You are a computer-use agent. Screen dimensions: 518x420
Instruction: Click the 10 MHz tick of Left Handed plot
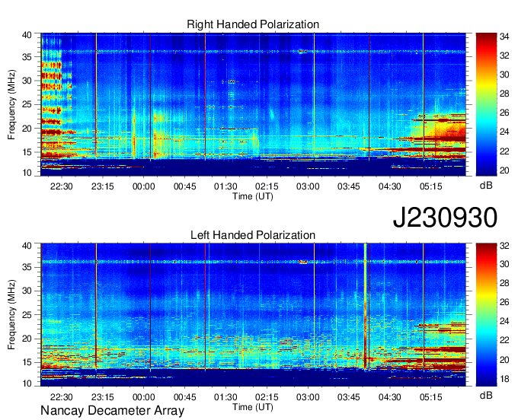[27, 383]
